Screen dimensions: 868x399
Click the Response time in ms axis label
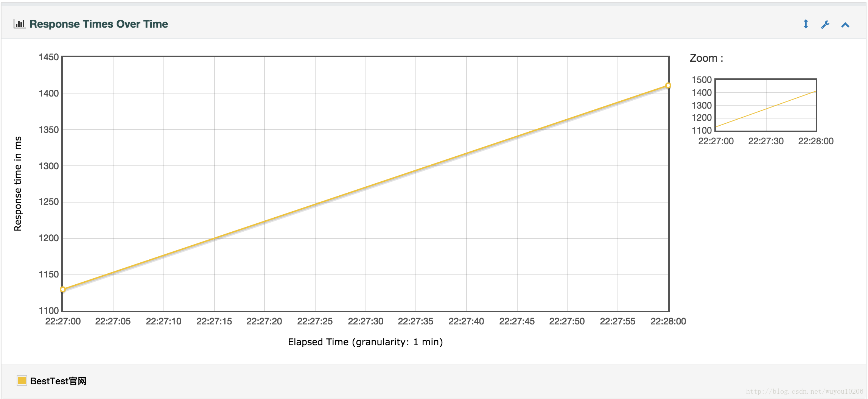pyautogui.click(x=18, y=184)
